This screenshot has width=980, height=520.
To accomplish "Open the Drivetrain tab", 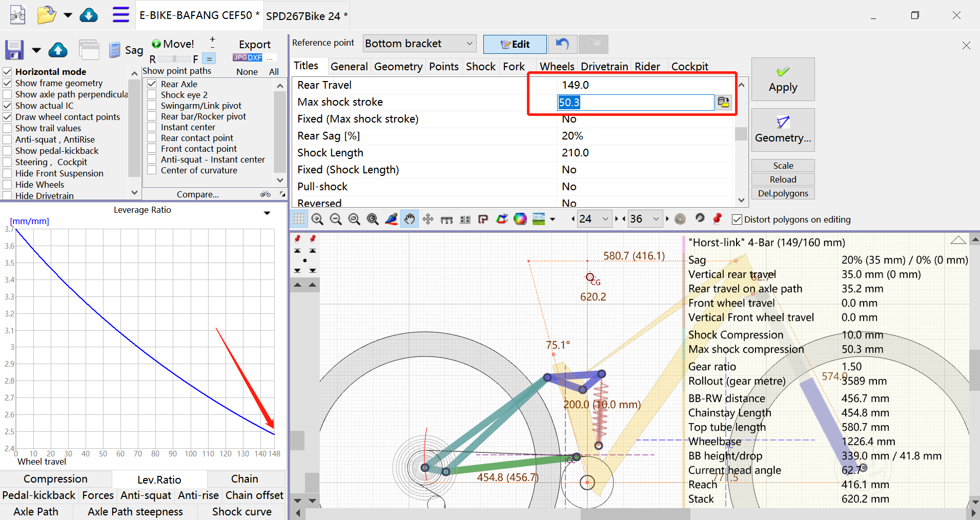I will tap(605, 67).
